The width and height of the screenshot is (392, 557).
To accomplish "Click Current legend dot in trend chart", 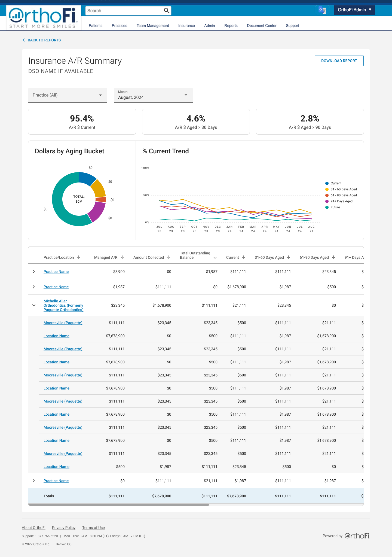I will point(327,183).
